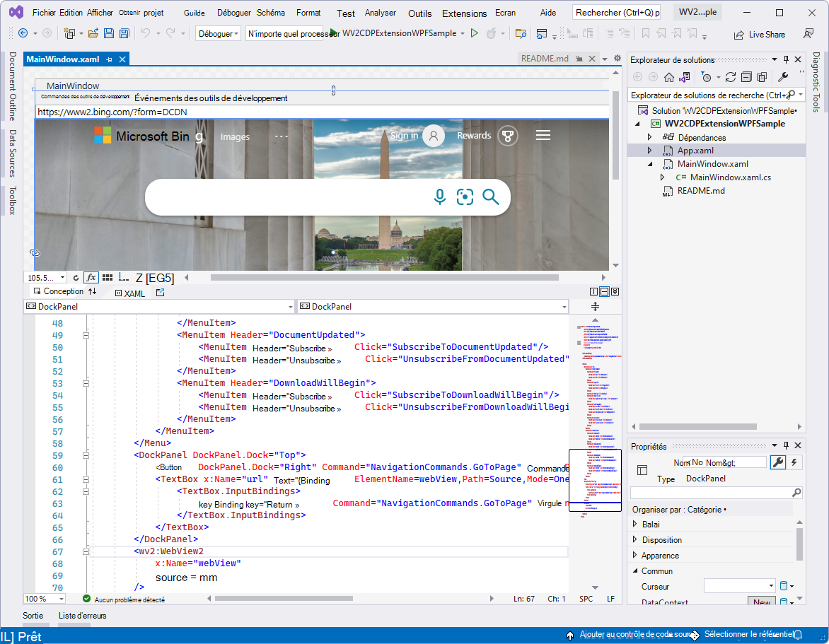The height and width of the screenshot is (644, 829).
Task: Open the designer zoom level combo box
Action: pyautogui.click(x=44, y=277)
